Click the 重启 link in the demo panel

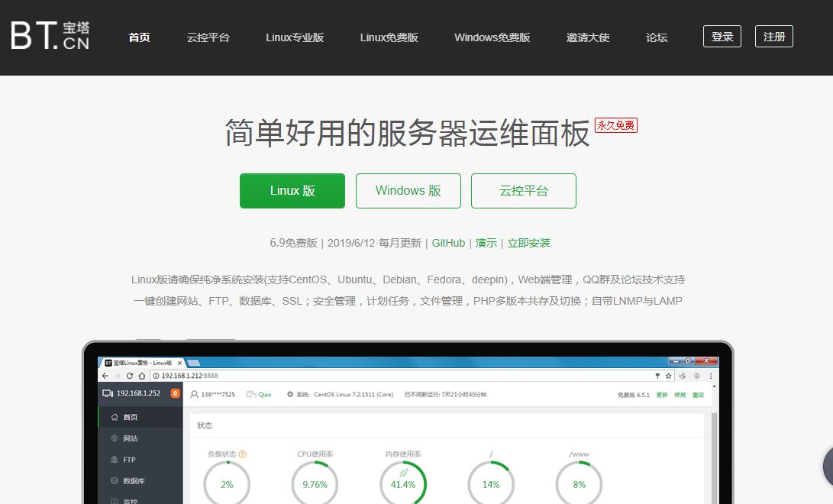[x=698, y=395]
